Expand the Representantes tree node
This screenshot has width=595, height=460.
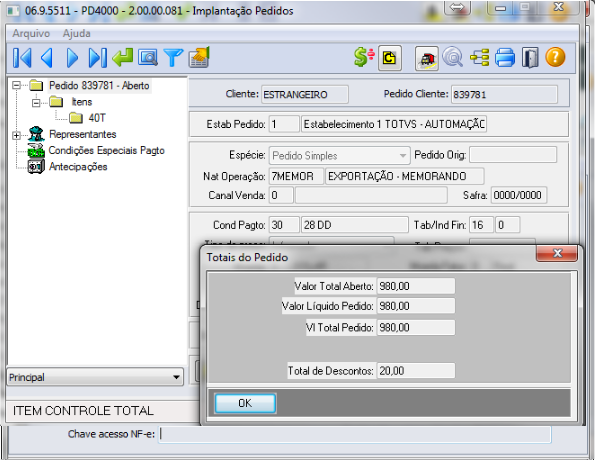[16, 135]
